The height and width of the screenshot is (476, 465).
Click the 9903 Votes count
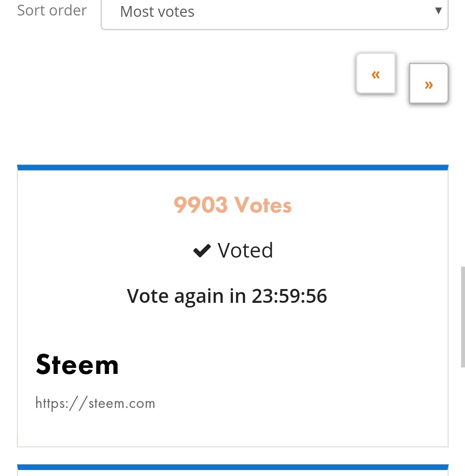coord(232,205)
